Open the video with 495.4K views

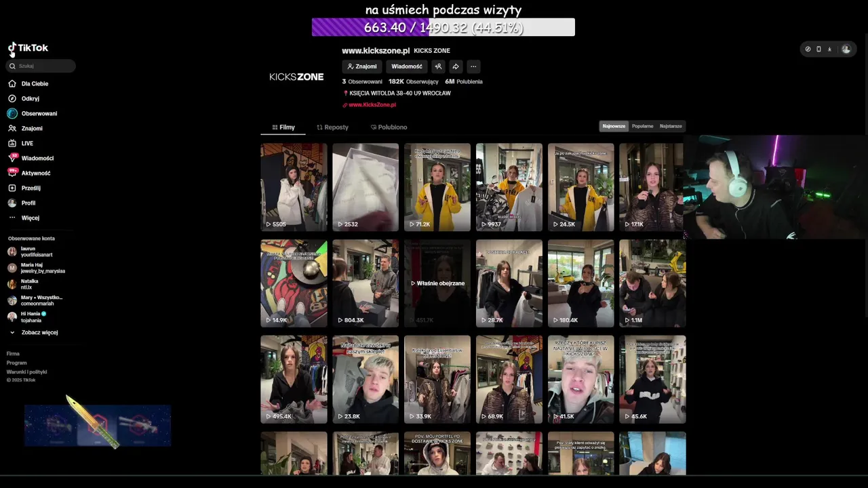click(294, 380)
